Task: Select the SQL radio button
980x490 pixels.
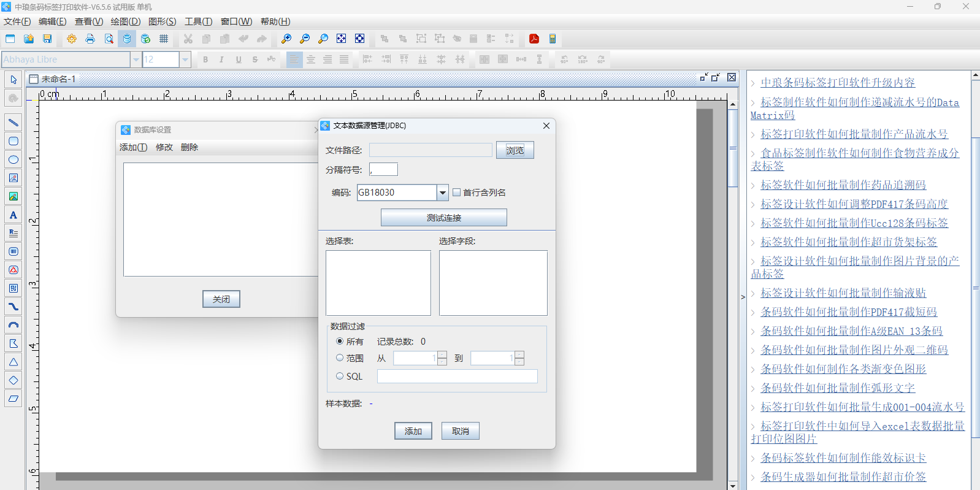Action: coord(340,377)
